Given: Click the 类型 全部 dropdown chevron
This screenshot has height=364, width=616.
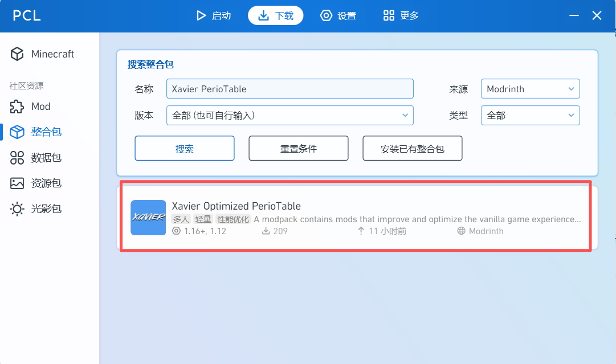Looking at the screenshot, I should click(571, 116).
